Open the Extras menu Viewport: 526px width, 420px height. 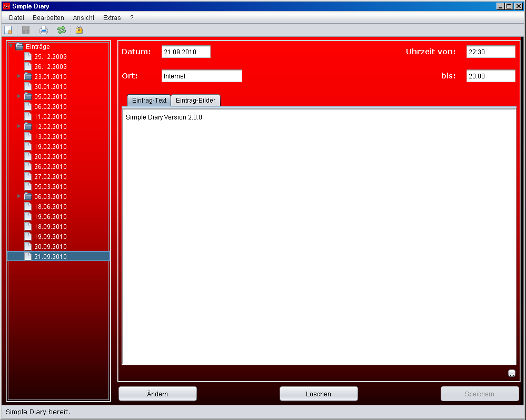112,18
